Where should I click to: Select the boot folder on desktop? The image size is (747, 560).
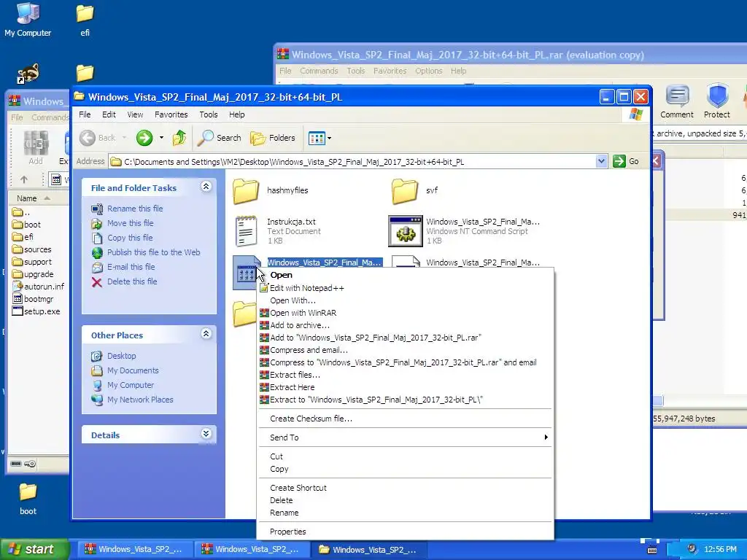pos(28,499)
